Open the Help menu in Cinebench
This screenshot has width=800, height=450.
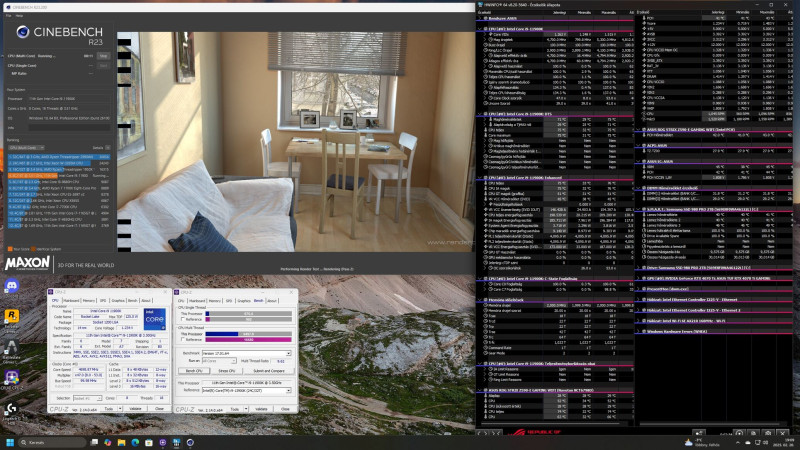coord(19,16)
